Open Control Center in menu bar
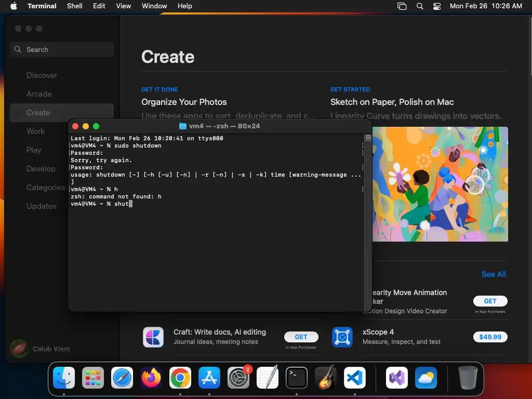Image resolution: width=532 pixels, height=399 pixels. click(437, 6)
